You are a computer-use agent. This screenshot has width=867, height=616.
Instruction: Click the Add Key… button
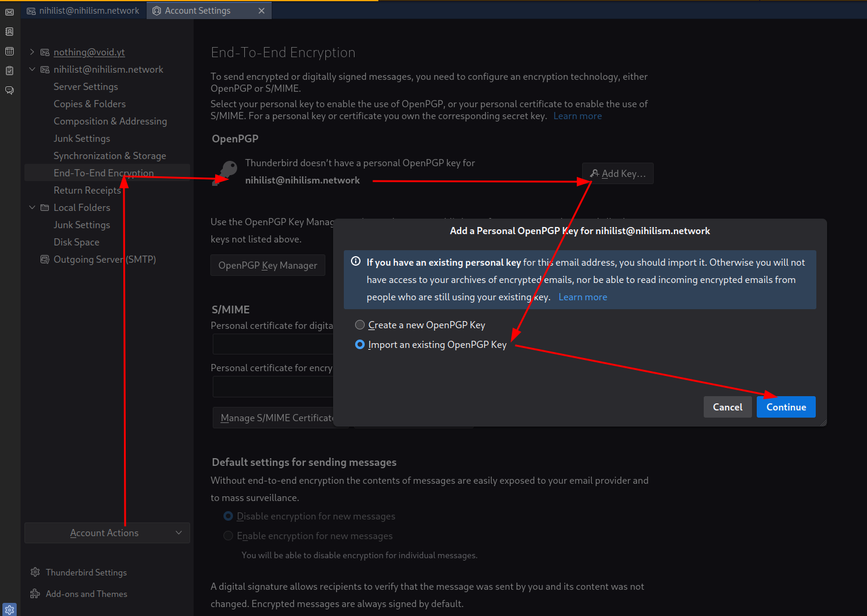click(618, 173)
